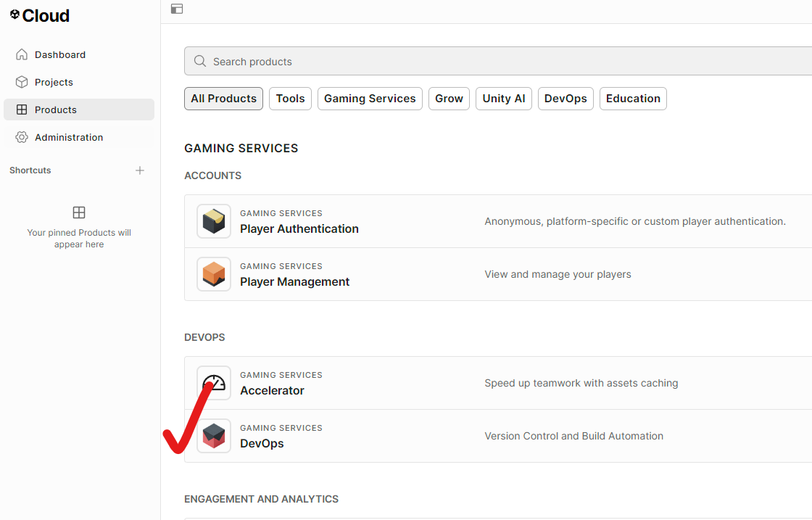Click the Projects cube icon
812x520 pixels.
(22, 82)
